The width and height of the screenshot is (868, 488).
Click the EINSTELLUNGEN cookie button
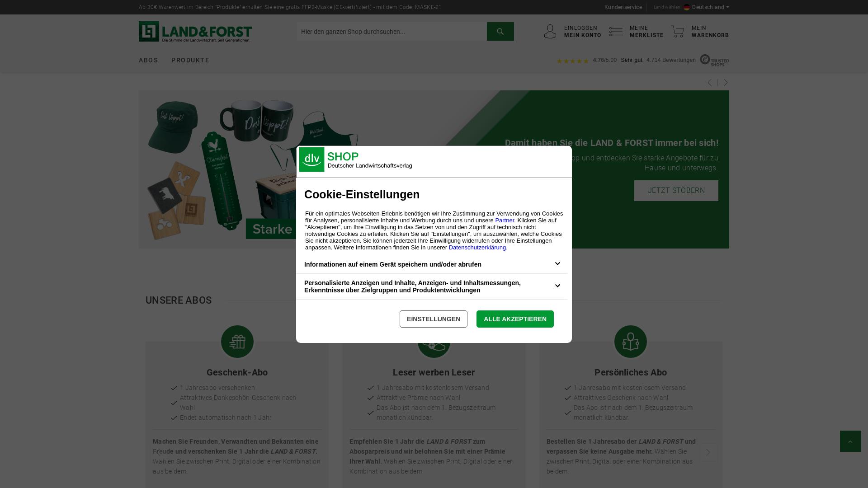click(433, 319)
